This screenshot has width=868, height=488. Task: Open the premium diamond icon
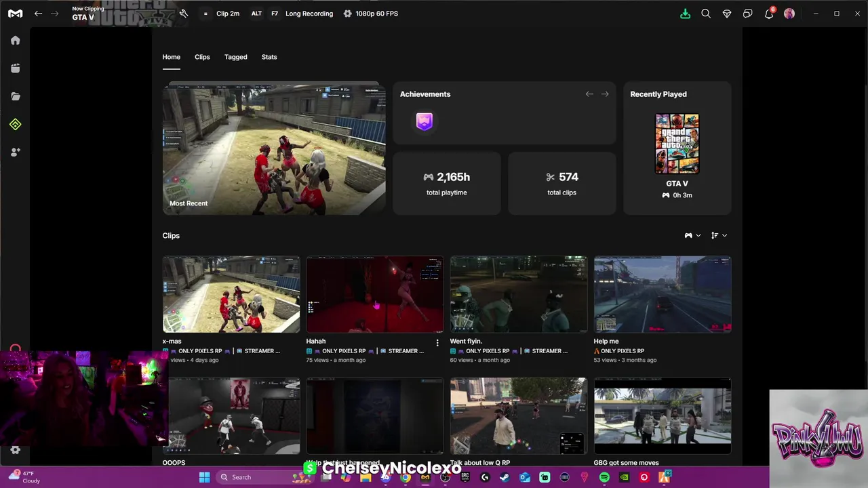click(727, 14)
